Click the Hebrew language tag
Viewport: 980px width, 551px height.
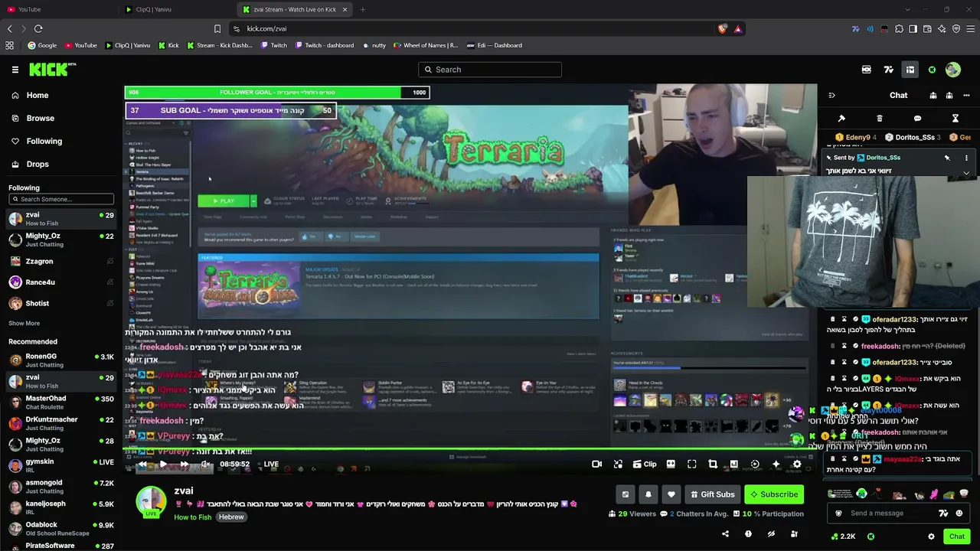(x=231, y=517)
